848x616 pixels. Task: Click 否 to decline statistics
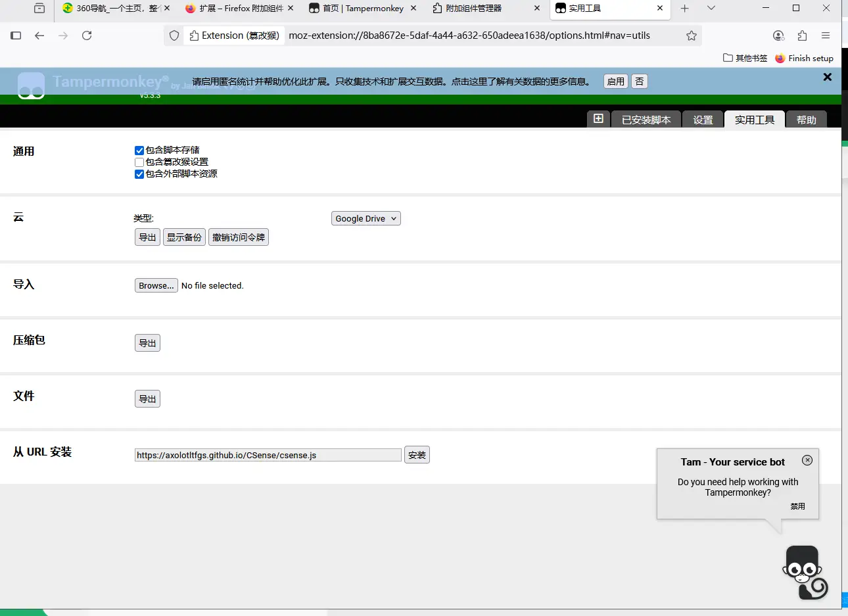tap(640, 82)
